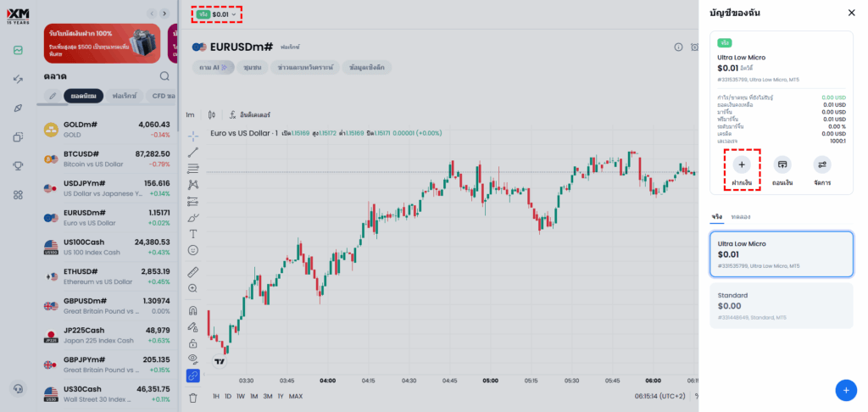Screen dimensions: 868x412
Task: Click the deposit (ฝากเงิน) plus icon
Action: click(x=742, y=165)
